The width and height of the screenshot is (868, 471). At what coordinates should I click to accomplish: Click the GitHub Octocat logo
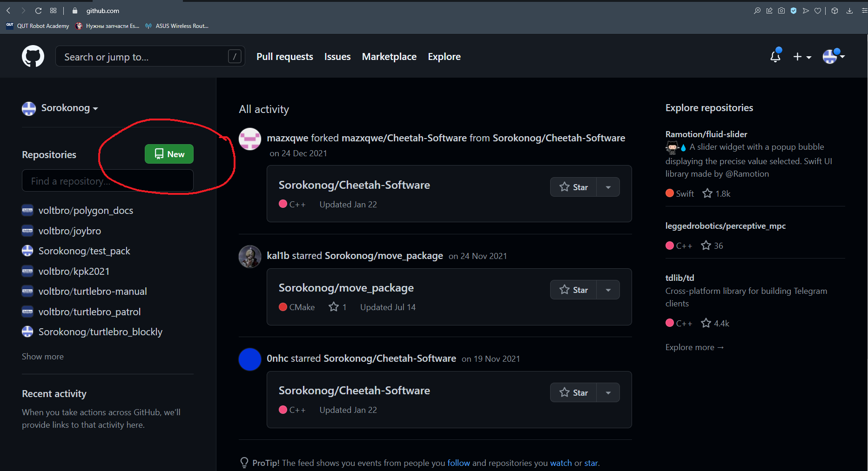[33, 56]
